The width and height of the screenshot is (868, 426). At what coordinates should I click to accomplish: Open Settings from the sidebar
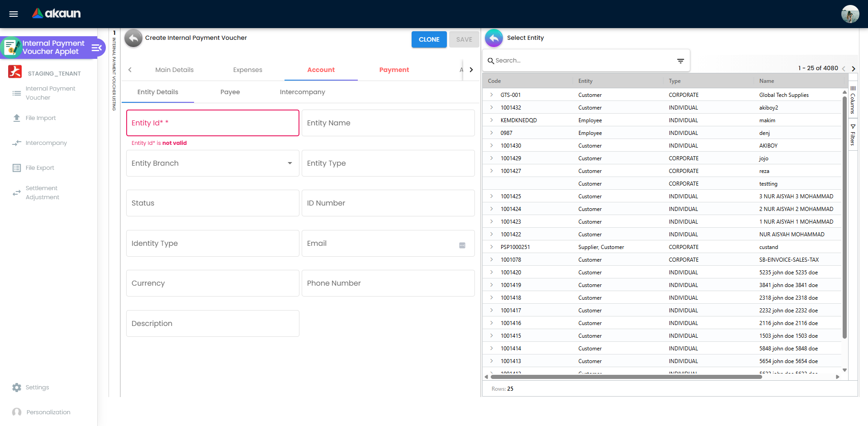tap(36, 387)
